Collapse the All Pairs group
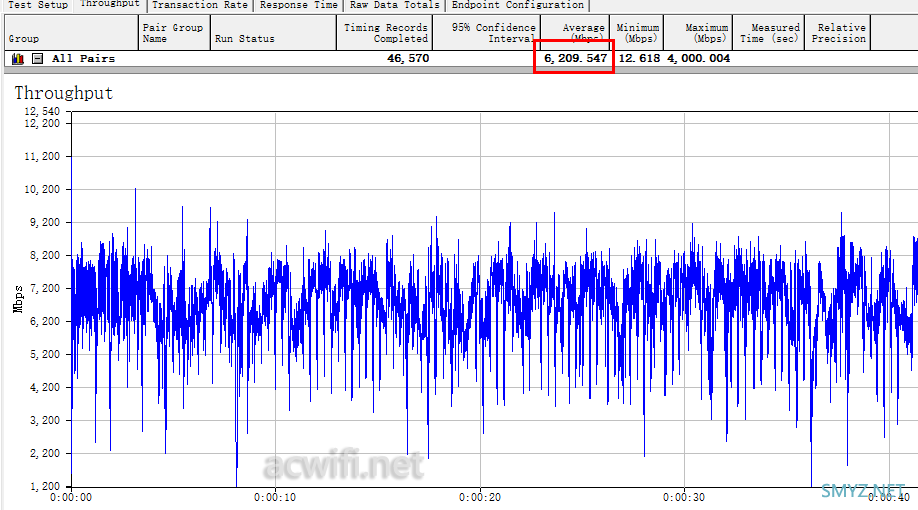Image resolution: width=918 pixels, height=510 pixels. click(37, 59)
